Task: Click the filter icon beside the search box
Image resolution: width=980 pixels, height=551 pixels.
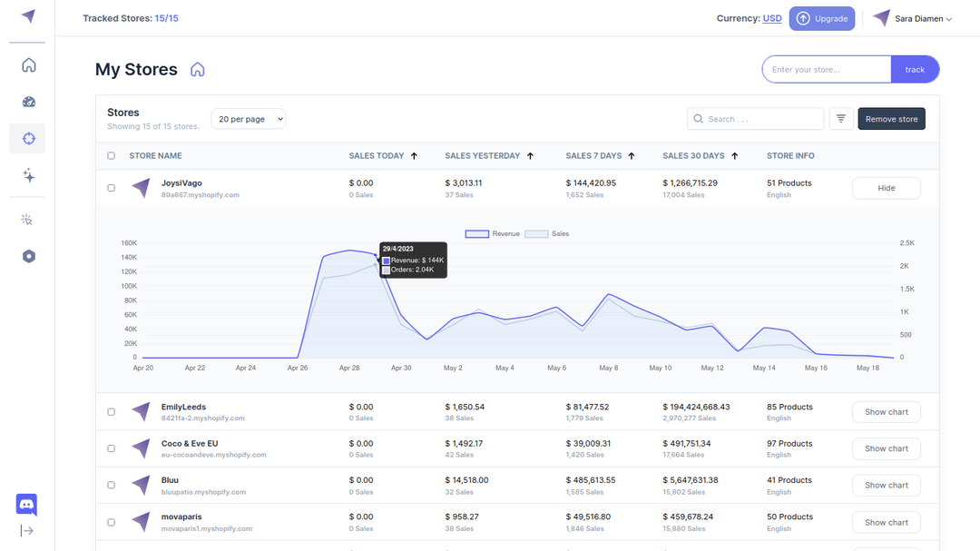Action: pyautogui.click(x=840, y=118)
